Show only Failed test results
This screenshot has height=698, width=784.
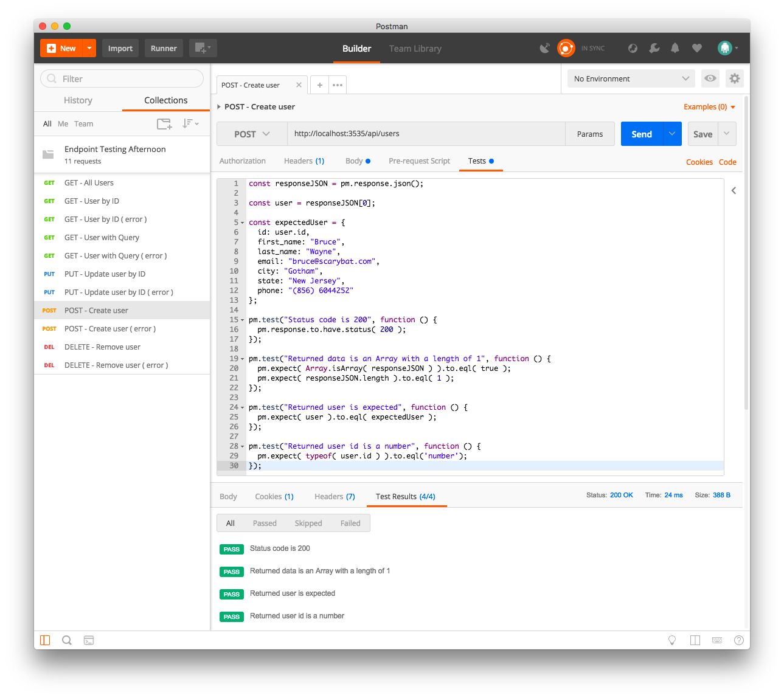click(350, 523)
